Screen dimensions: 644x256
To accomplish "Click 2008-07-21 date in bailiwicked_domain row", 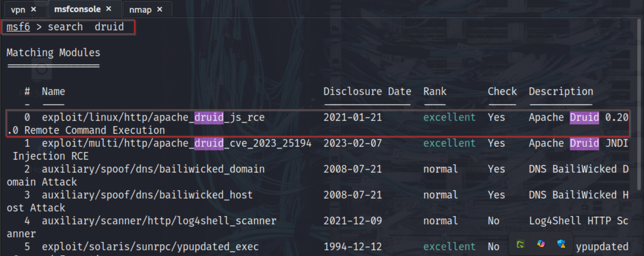I will tap(353, 169).
